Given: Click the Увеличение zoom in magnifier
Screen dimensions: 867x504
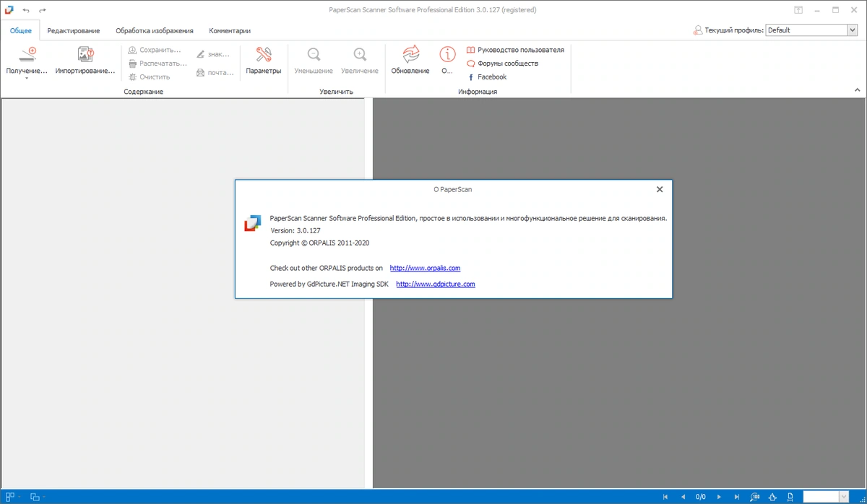Looking at the screenshot, I should click(360, 54).
